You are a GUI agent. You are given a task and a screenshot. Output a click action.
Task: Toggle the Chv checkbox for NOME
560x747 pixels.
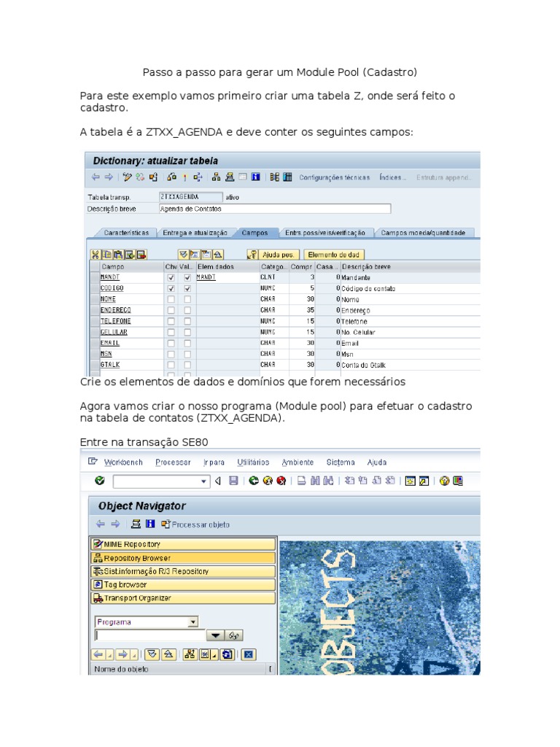click(x=171, y=299)
